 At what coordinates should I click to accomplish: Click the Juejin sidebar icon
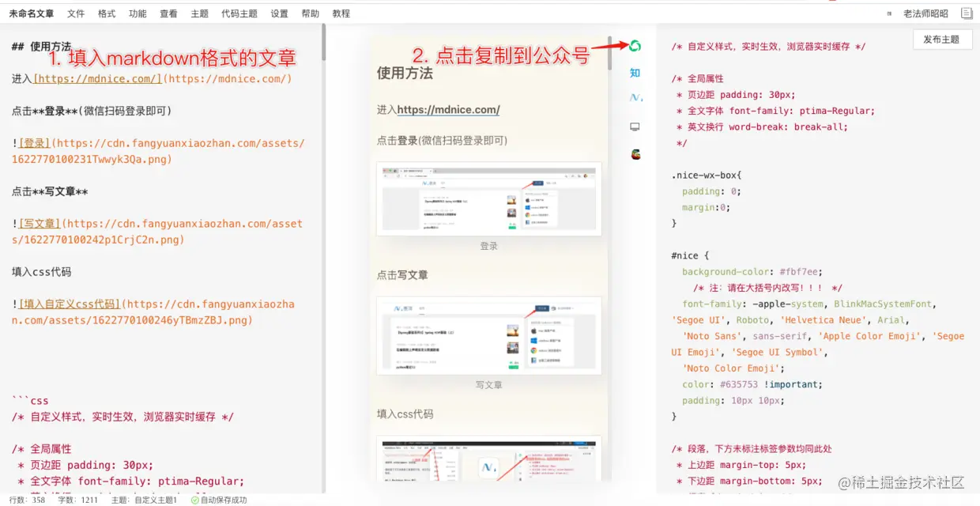pyautogui.click(x=635, y=97)
